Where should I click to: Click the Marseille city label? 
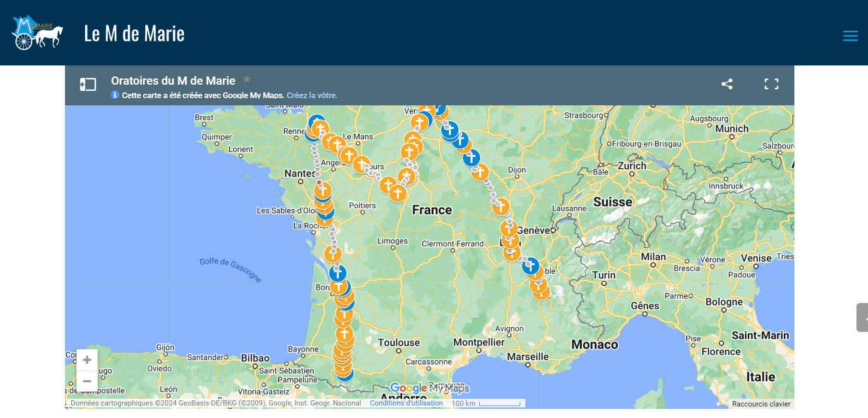(528, 356)
